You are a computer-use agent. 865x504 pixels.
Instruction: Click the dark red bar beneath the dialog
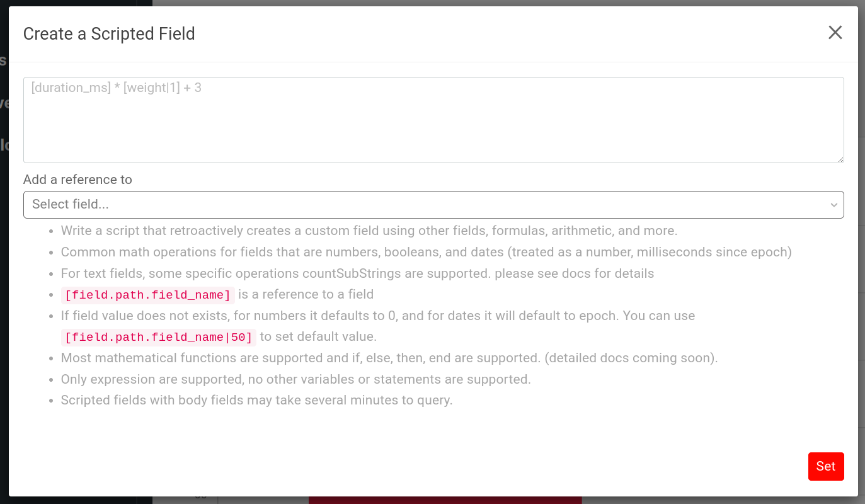[x=445, y=500]
